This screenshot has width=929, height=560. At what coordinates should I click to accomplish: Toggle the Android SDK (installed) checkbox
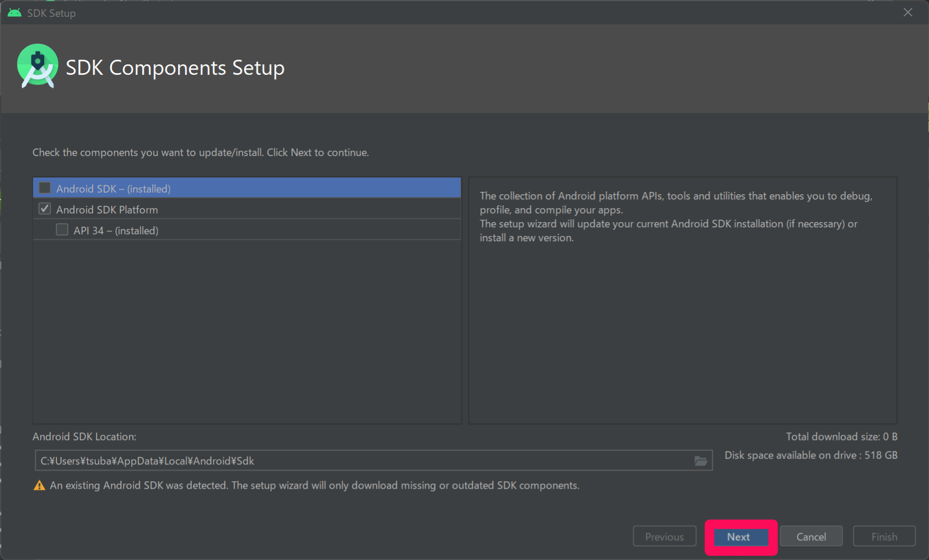point(45,188)
